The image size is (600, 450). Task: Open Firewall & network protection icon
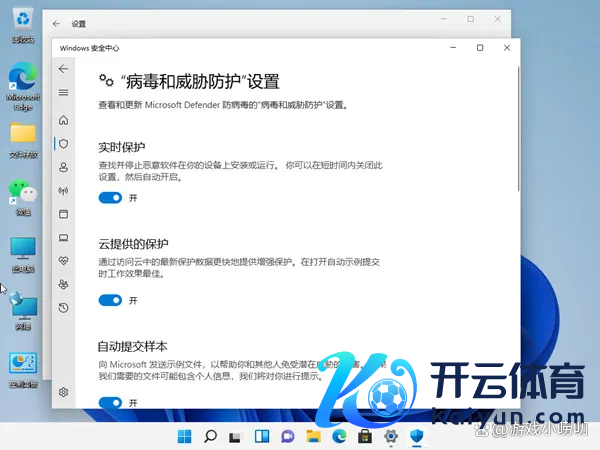point(64,190)
